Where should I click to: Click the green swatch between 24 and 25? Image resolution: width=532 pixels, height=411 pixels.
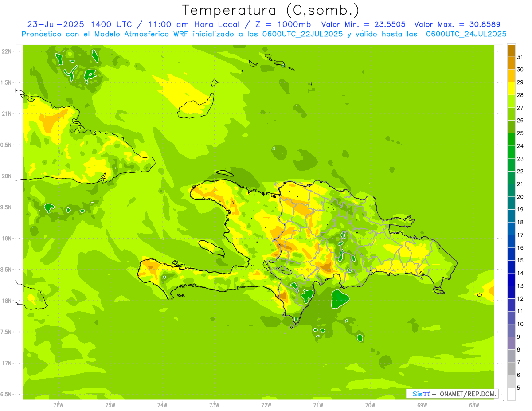point(511,139)
